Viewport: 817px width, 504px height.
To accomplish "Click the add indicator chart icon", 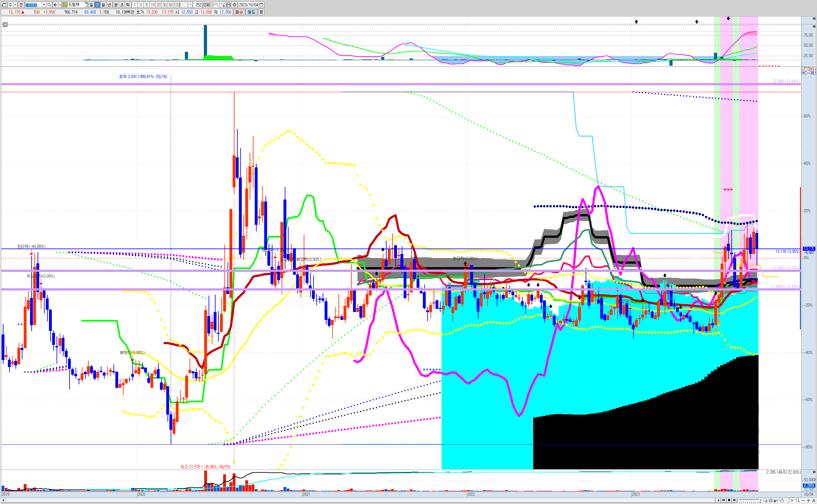I will (x=222, y=5).
